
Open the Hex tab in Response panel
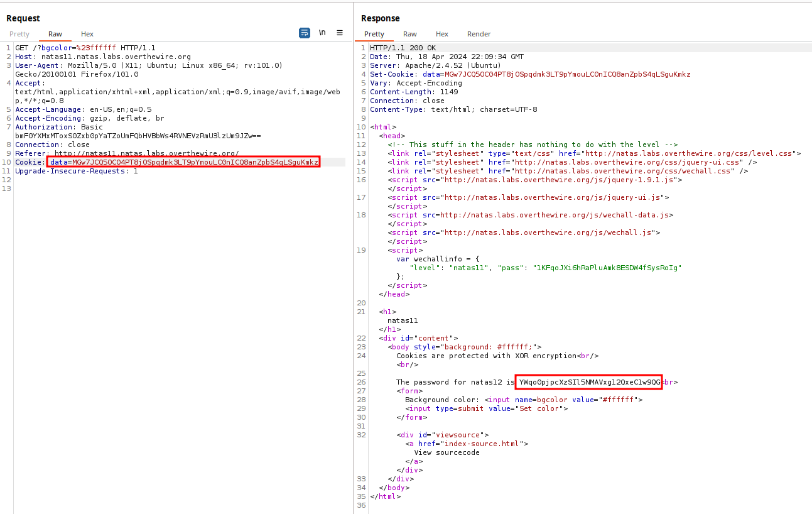click(x=442, y=34)
